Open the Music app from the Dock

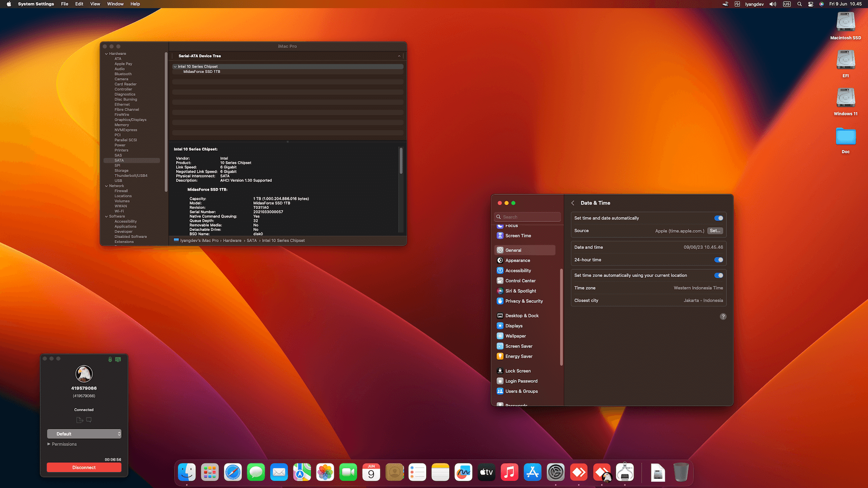pos(509,472)
